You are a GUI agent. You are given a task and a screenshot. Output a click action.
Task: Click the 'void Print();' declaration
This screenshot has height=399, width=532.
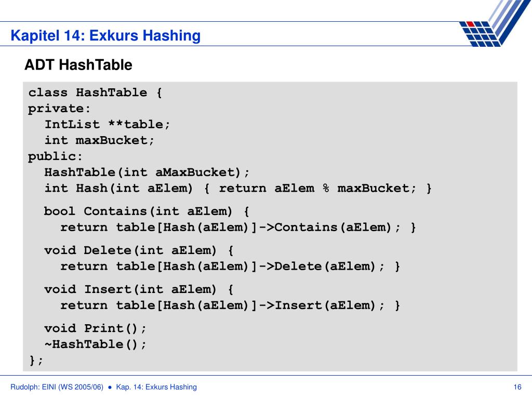(x=95, y=328)
